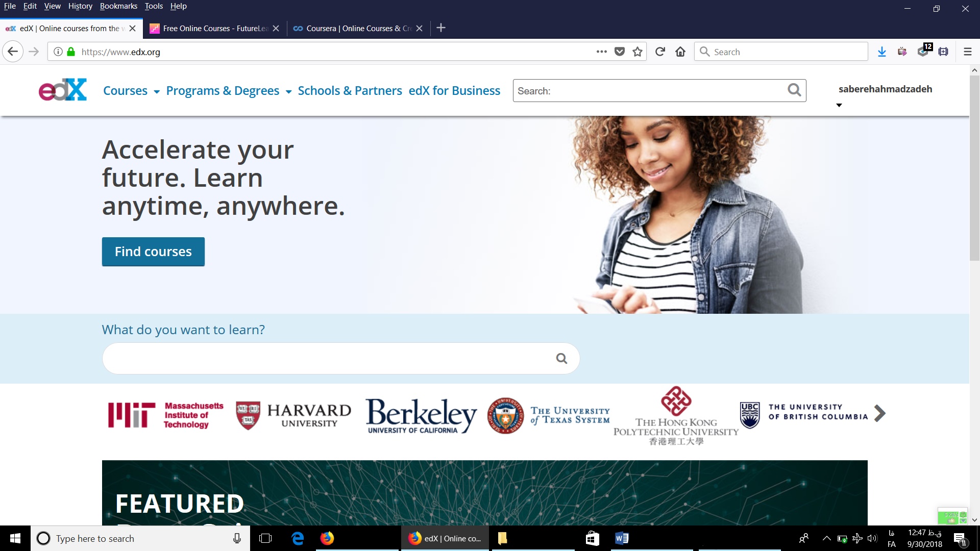The height and width of the screenshot is (551, 980).
Task: Click the extension icon with badge 12
Action: pos(924,51)
